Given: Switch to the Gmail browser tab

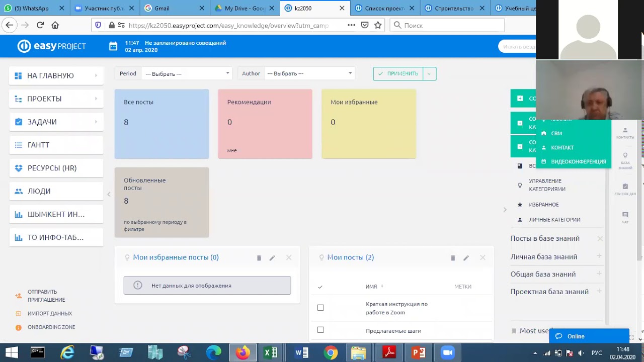Looking at the screenshot, I should (174, 8).
